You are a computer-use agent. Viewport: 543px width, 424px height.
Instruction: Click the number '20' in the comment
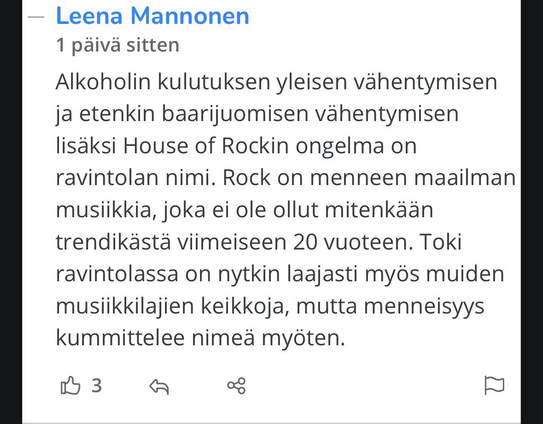(x=305, y=242)
